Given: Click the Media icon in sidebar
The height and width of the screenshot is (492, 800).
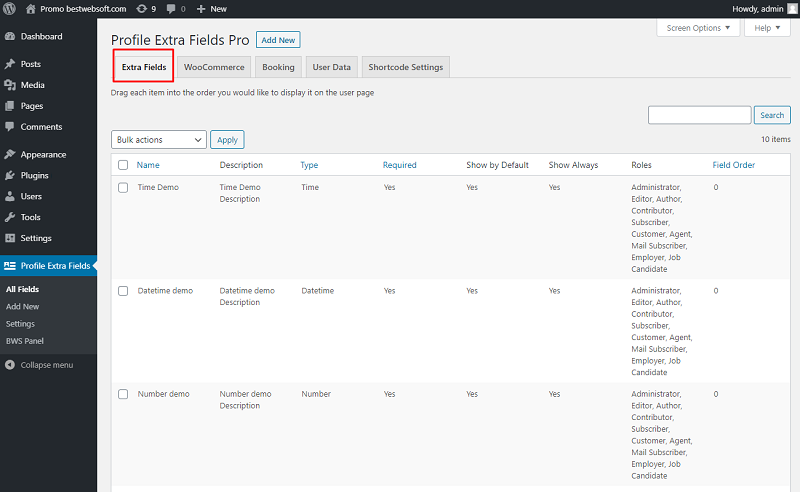Looking at the screenshot, I should [10, 85].
